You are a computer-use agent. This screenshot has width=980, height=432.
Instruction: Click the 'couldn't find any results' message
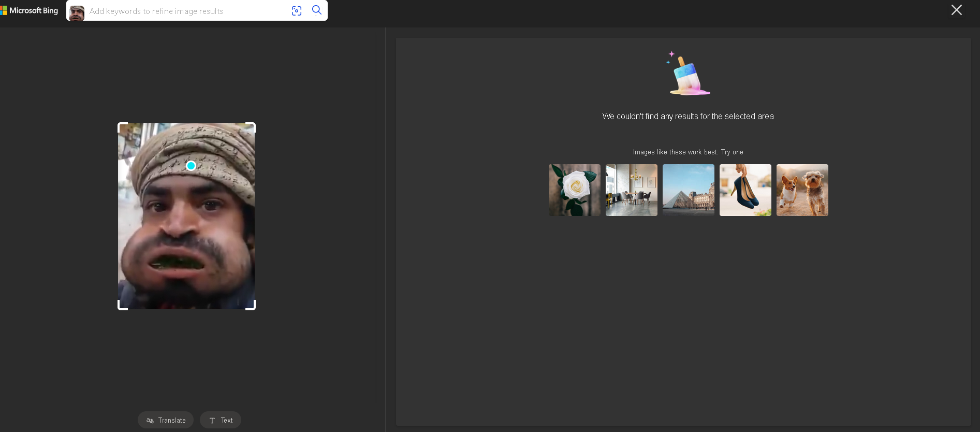[688, 117]
